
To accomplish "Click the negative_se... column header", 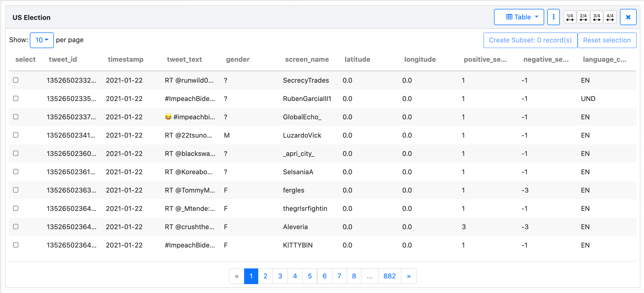I will coord(546,59).
